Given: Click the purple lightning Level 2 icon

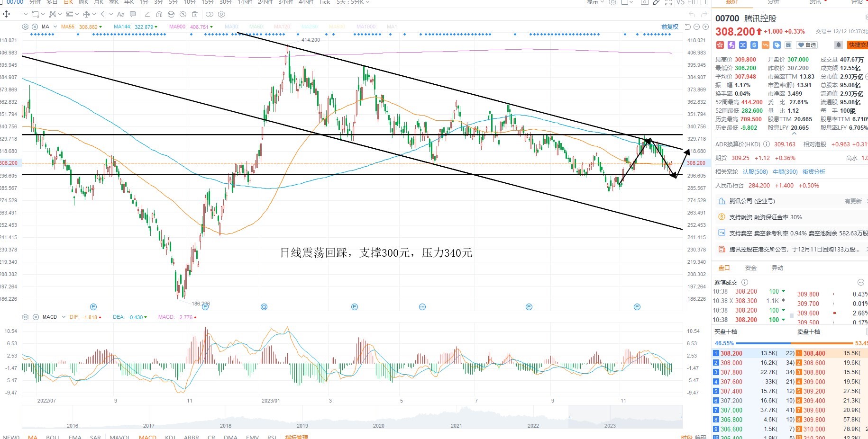Looking at the screenshot, I should pyautogui.click(x=731, y=45).
